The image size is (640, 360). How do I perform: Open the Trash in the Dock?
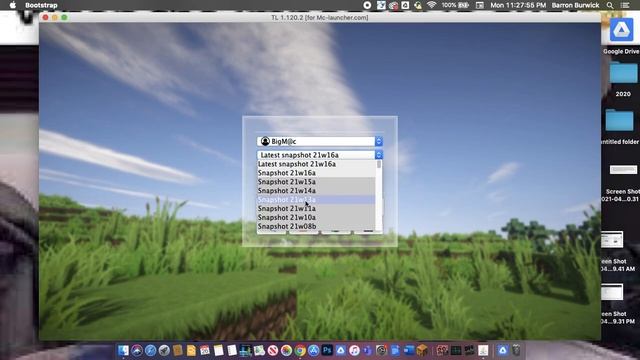(x=516, y=350)
